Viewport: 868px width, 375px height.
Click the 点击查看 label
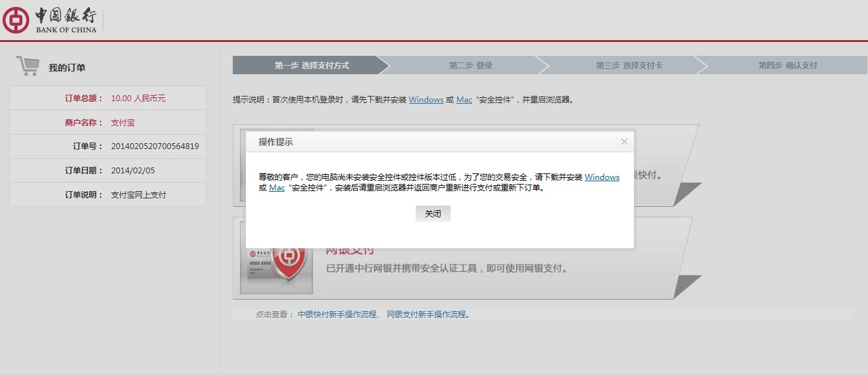pyautogui.click(x=274, y=315)
